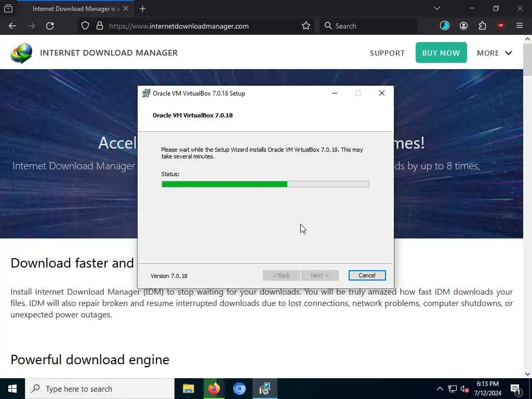The width and height of the screenshot is (532, 399).
Task: Focus the Firefox Search box
Action: point(368,26)
